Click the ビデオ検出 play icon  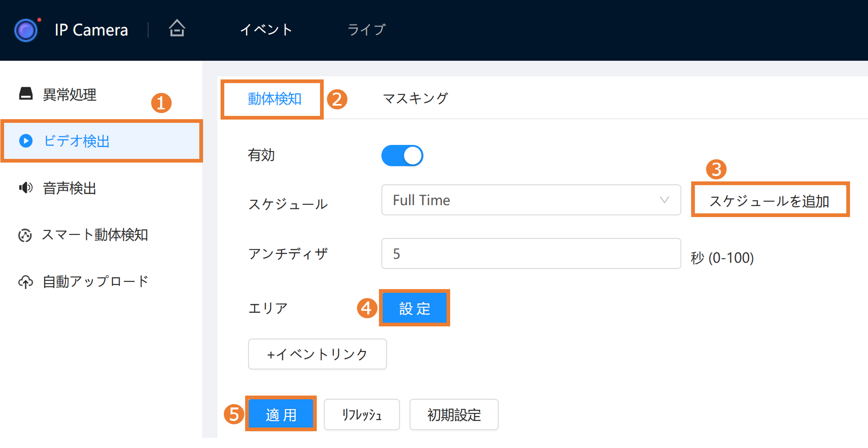click(x=26, y=141)
